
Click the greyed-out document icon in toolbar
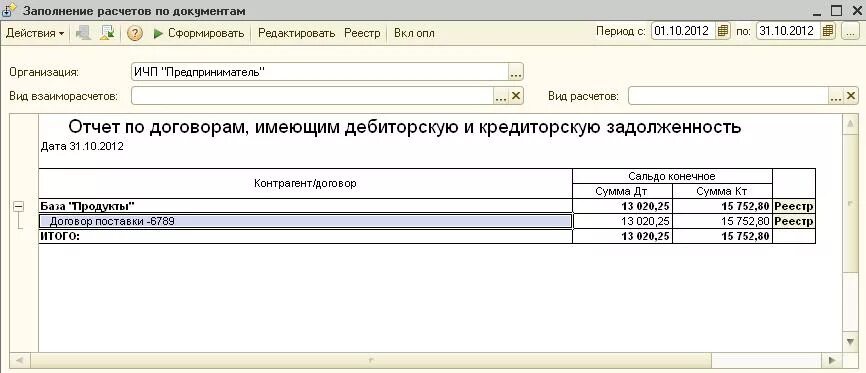click(83, 33)
